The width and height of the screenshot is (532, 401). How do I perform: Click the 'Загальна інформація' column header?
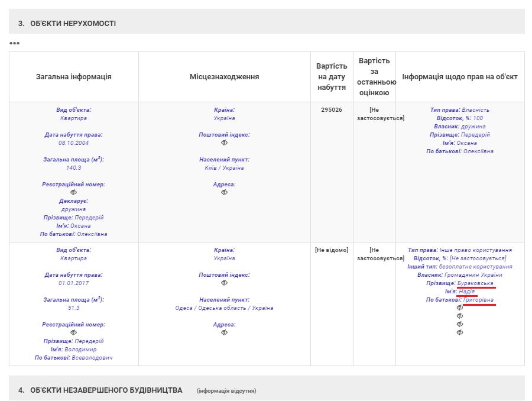(x=74, y=77)
